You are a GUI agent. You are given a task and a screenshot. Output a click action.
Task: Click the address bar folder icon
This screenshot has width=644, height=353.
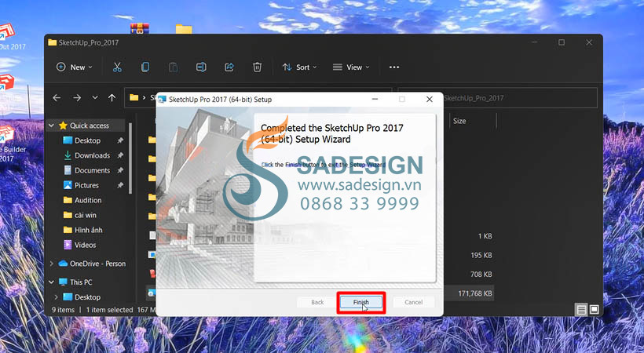click(134, 98)
